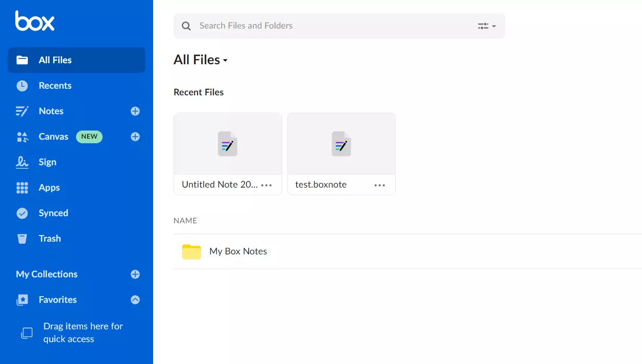Screen dimensions: 642x364
Task: Create new Canvas with plus icon
Action: click(x=135, y=137)
